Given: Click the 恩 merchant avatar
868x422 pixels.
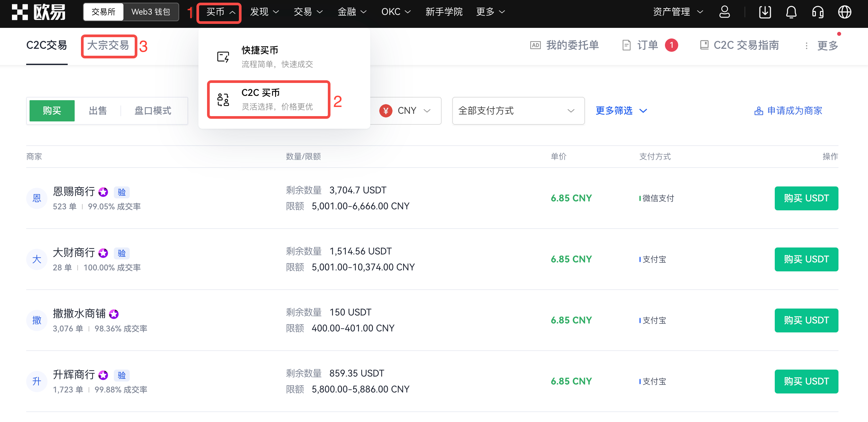Looking at the screenshot, I should pos(37,198).
